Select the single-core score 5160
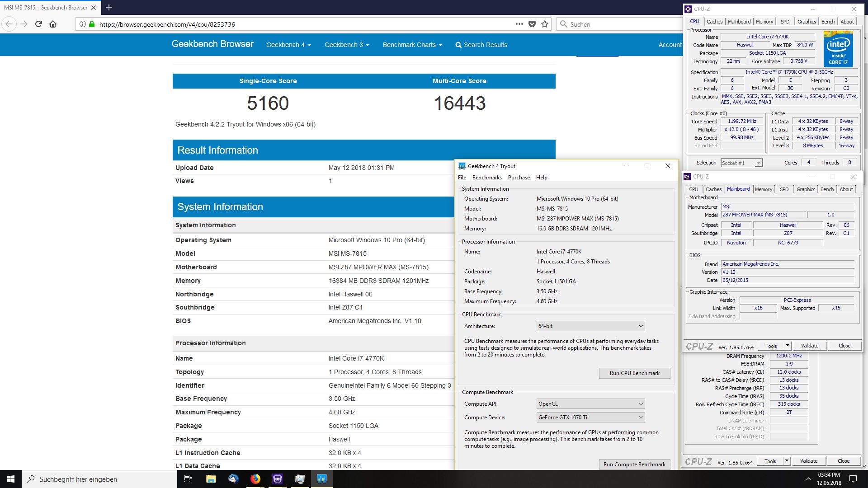Viewport: 868px width, 488px height. tap(268, 103)
